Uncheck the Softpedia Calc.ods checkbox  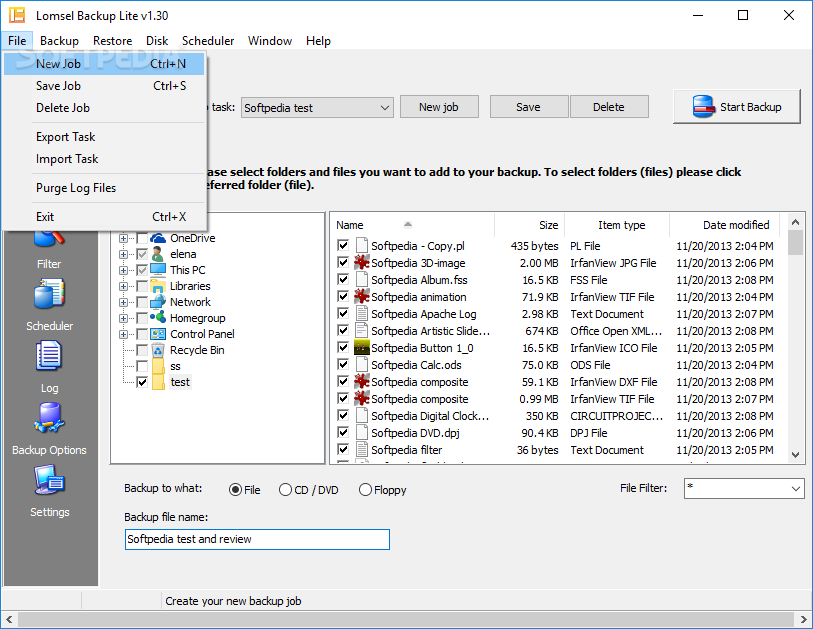click(x=343, y=365)
